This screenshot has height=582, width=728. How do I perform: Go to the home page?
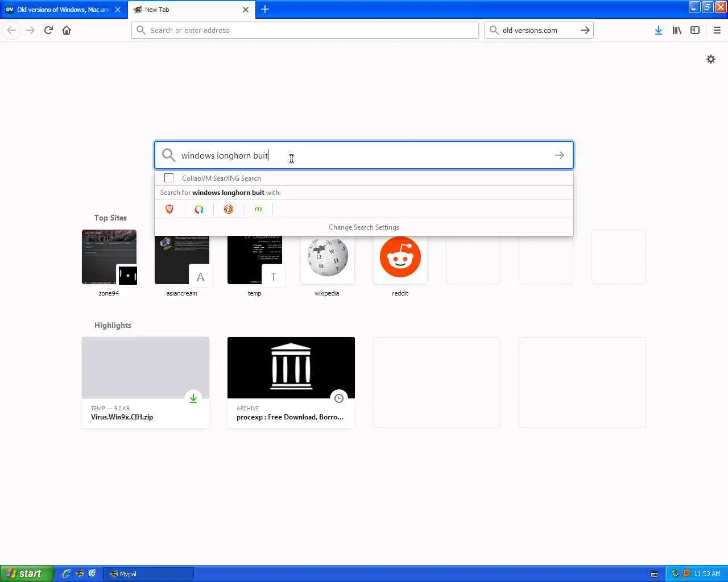point(67,30)
